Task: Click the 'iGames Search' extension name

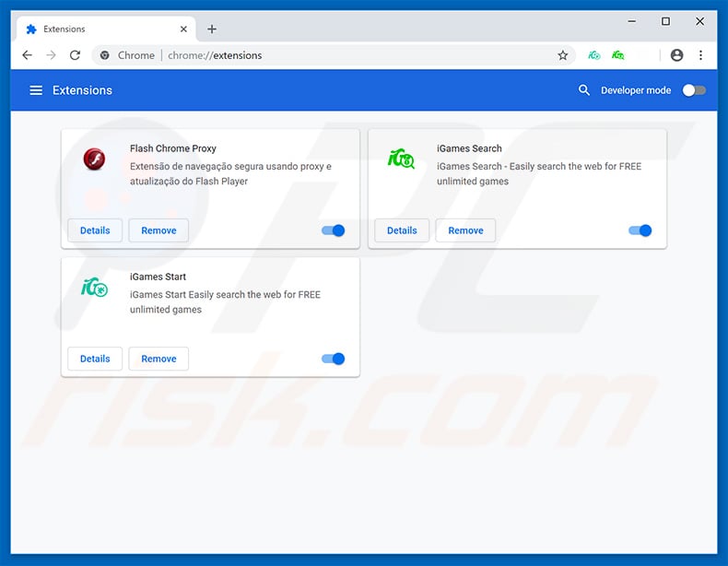Action: (x=469, y=148)
